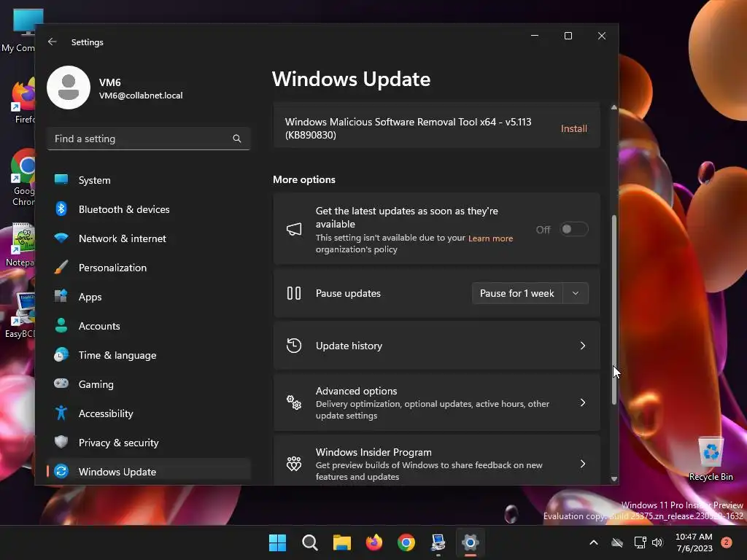Click the Windows Insider Program hearts icon
This screenshot has height=560, width=747.
coord(294,464)
